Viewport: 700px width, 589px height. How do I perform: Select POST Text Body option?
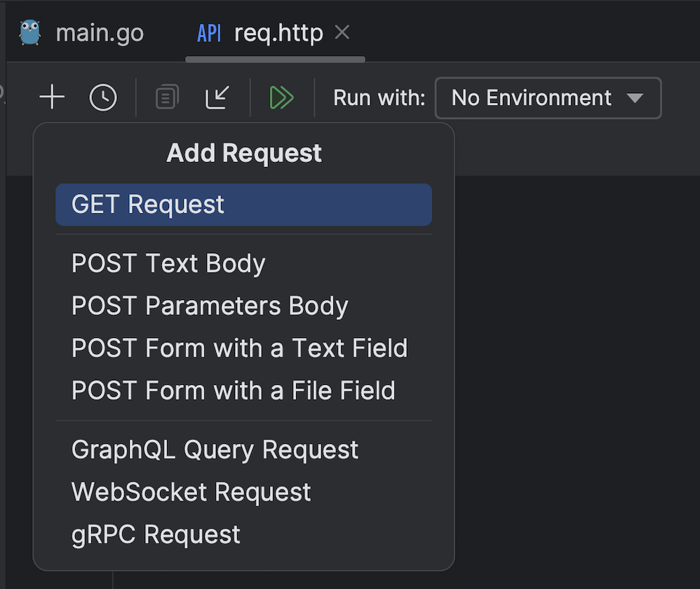[x=168, y=264]
